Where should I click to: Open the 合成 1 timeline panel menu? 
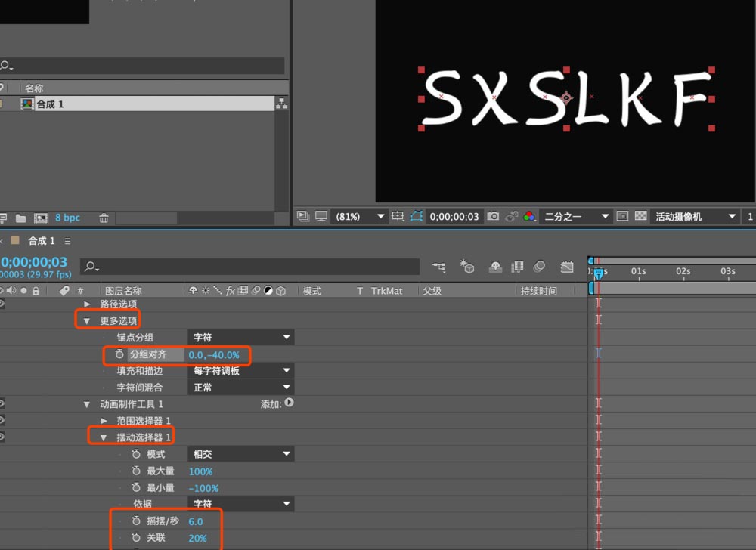click(x=67, y=241)
